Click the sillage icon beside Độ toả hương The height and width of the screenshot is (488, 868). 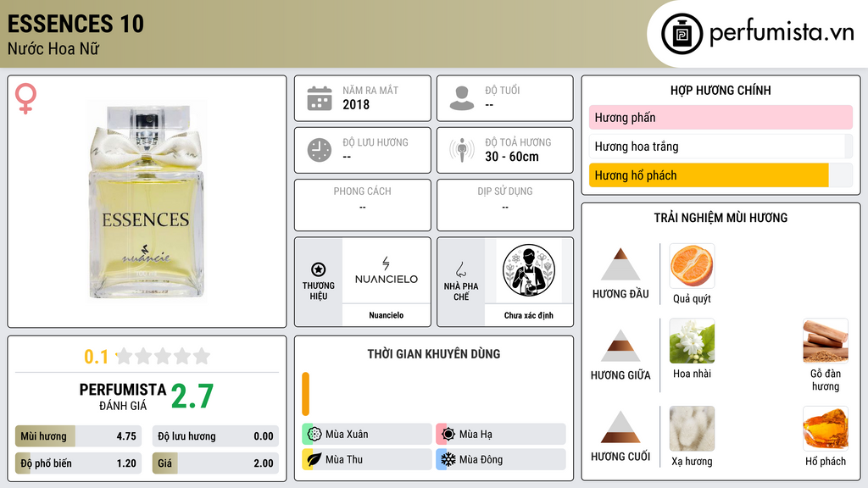click(462, 151)
